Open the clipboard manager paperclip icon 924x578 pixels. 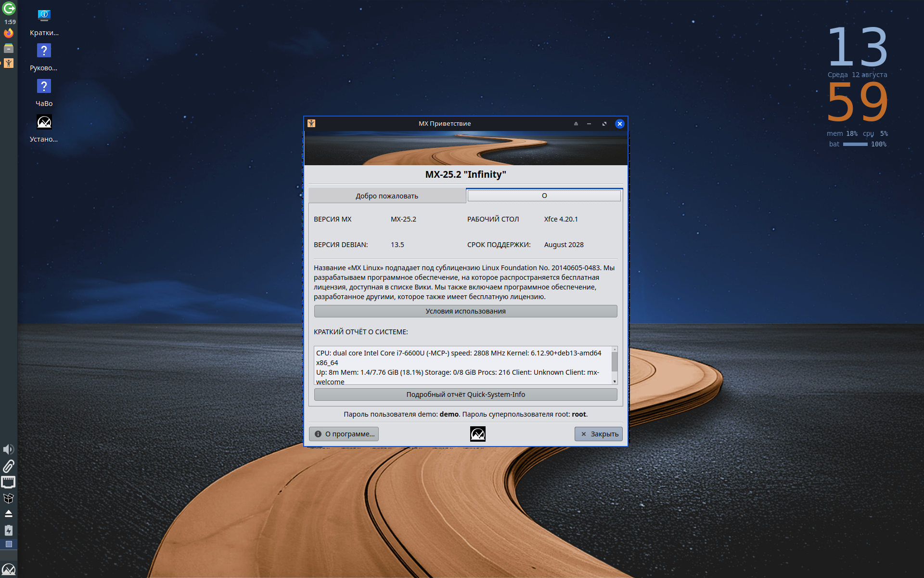click(9, 466)
